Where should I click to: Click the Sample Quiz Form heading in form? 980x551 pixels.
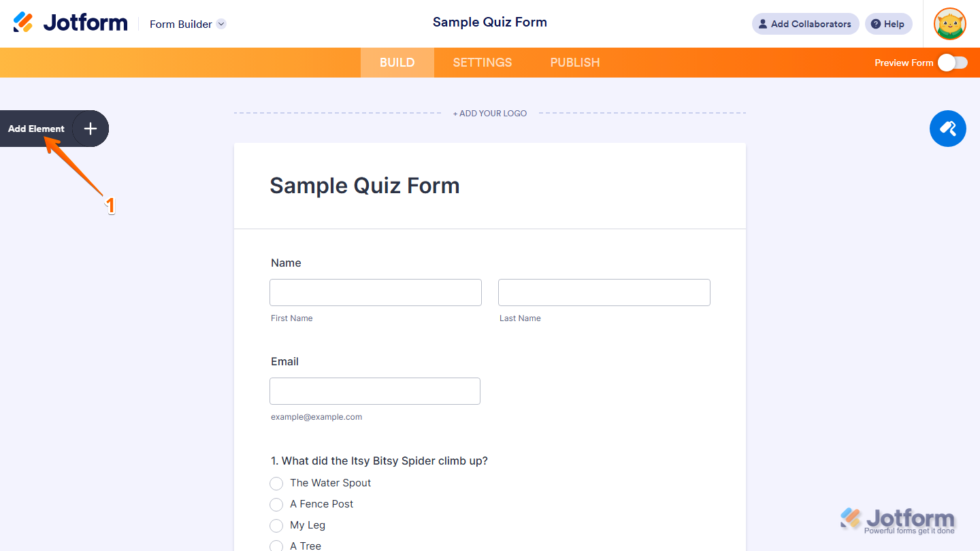click(364, 186)
